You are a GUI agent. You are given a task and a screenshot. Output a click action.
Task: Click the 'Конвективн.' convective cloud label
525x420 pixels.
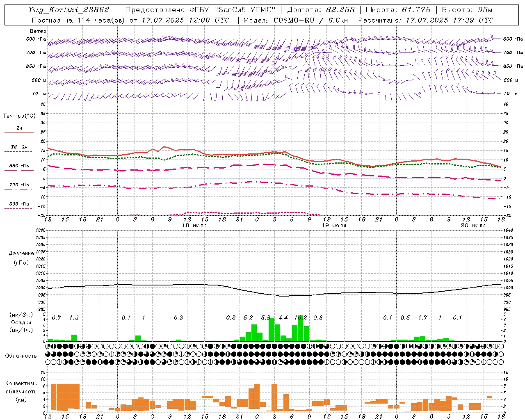tap(21, 383)
